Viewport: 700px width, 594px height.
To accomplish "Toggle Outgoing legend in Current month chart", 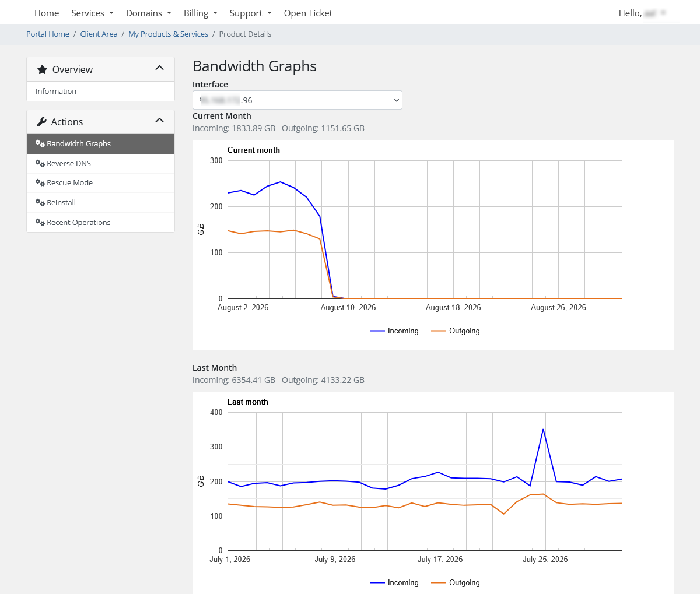I will point(456,331).
